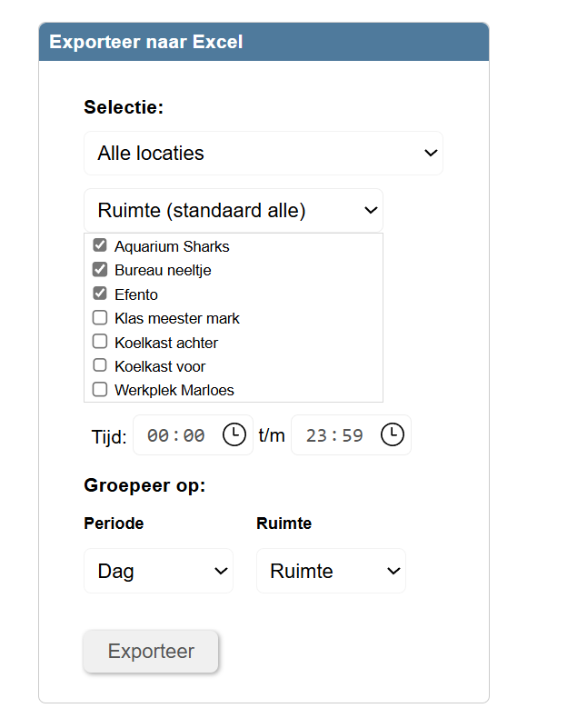Select the minutes segment showing 59
The height and width of the screenshot is (728, 587).
point(352,435)
